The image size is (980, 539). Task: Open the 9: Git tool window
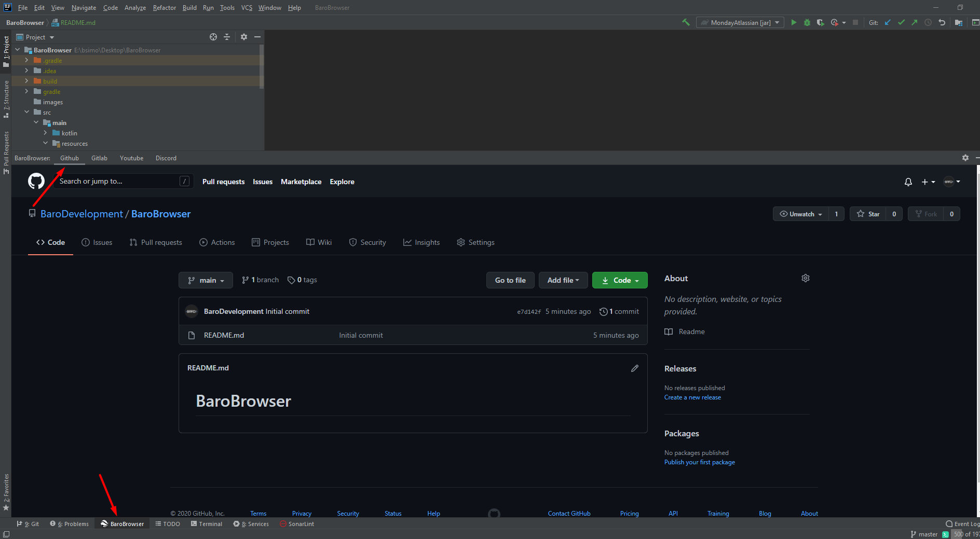pyautogui.click(x=28, y=524)
